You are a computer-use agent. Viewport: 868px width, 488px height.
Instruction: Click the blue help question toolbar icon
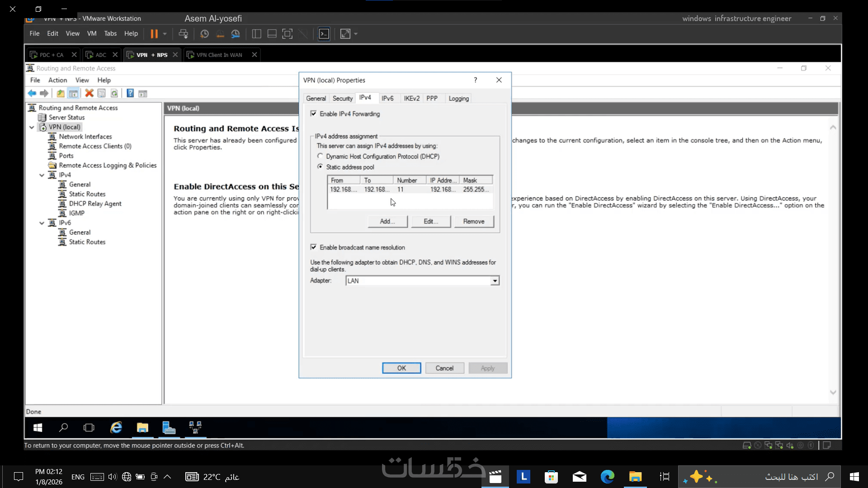pyautogui.click(x=130, y=94)
